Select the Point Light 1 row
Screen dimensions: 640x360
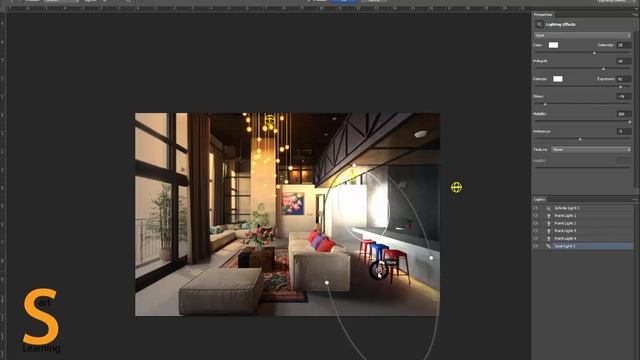[583, 216]
